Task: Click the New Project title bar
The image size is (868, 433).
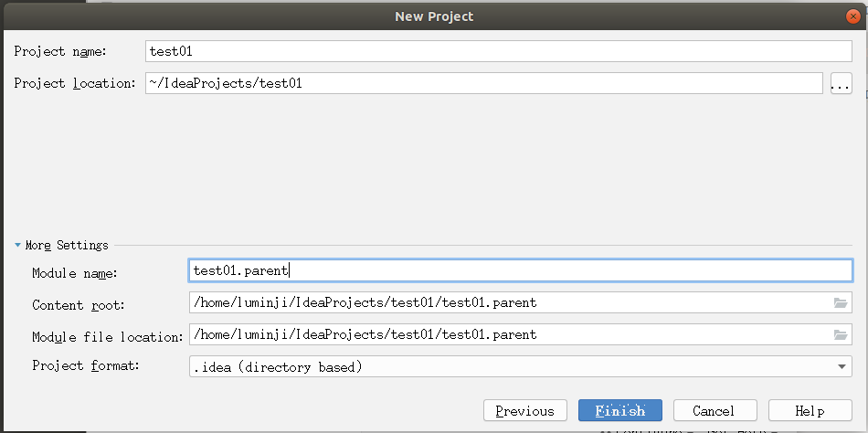Action: coord(434,16)
